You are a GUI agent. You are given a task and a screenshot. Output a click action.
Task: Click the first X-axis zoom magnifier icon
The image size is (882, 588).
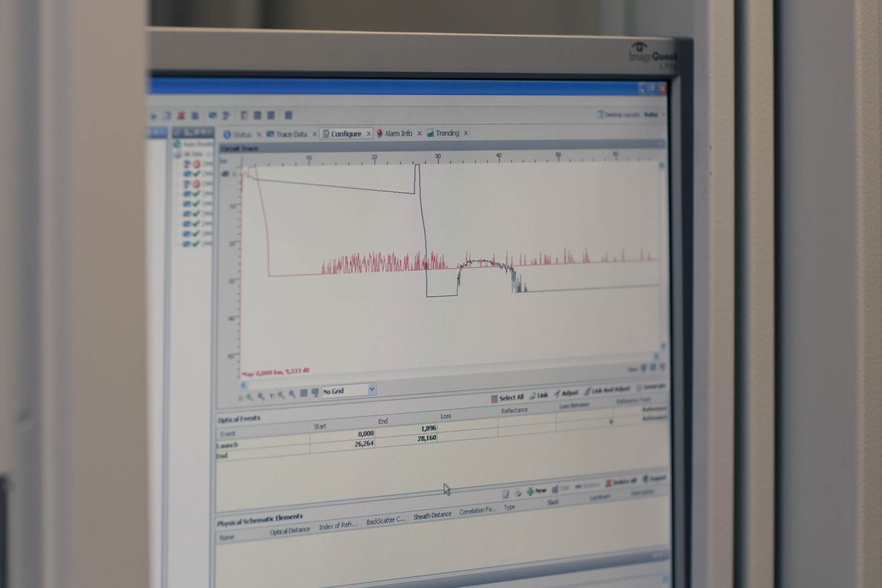pos(250,396)
